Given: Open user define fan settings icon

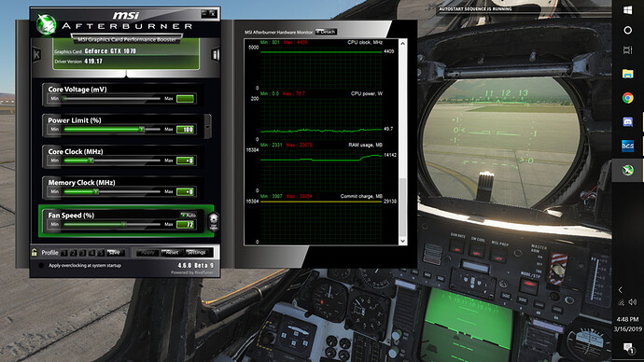Looking at the screenshot, I should pyautogui.click(x=214, y=222).
